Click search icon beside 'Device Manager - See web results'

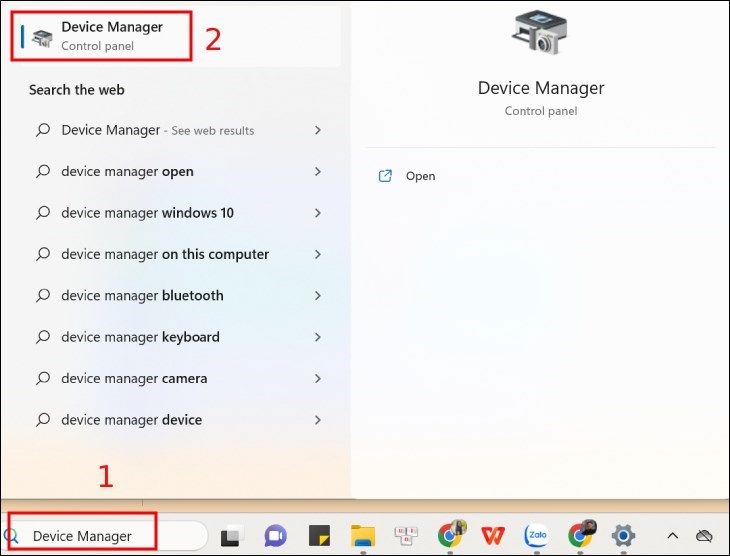43,130
